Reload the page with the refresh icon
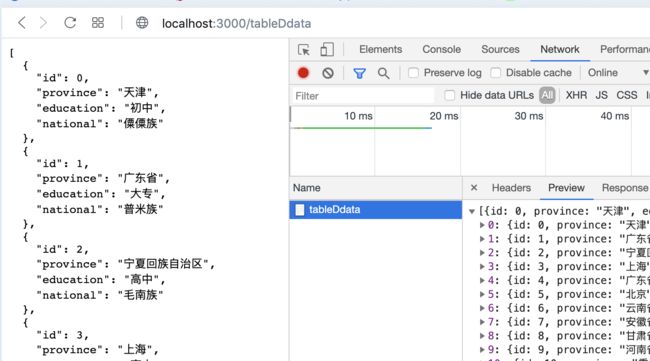 (70, 22)
